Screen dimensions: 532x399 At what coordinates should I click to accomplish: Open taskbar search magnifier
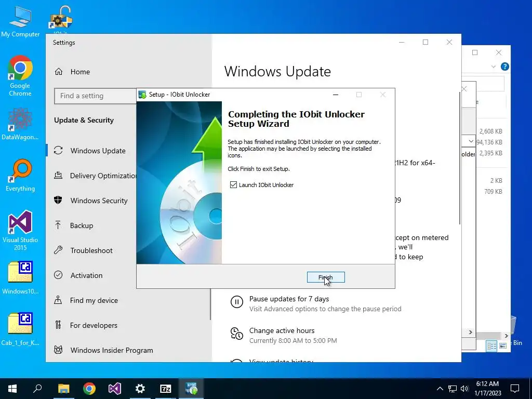point(37,388)
